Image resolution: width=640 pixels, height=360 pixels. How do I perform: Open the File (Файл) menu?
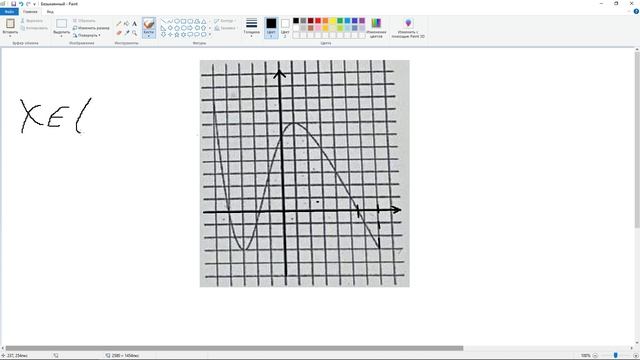(x=9, y=11)
